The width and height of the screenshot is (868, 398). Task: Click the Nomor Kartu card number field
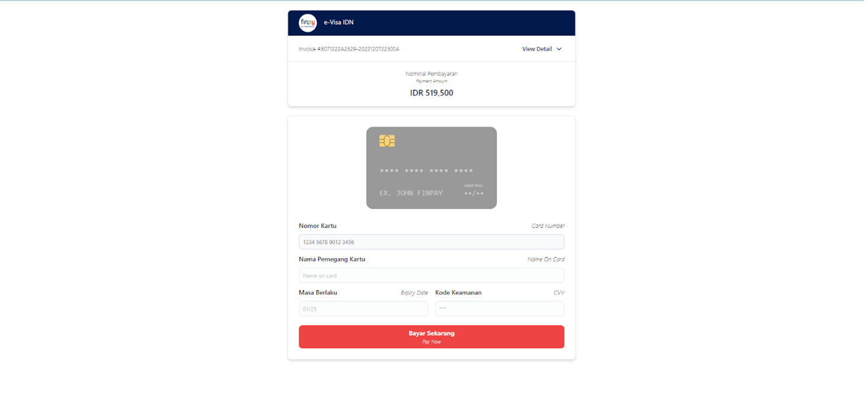click(431, 242)
